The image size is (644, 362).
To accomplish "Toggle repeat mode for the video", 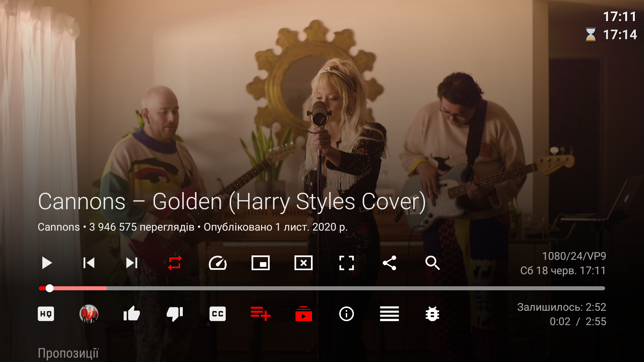I will [x=175, y=263].
